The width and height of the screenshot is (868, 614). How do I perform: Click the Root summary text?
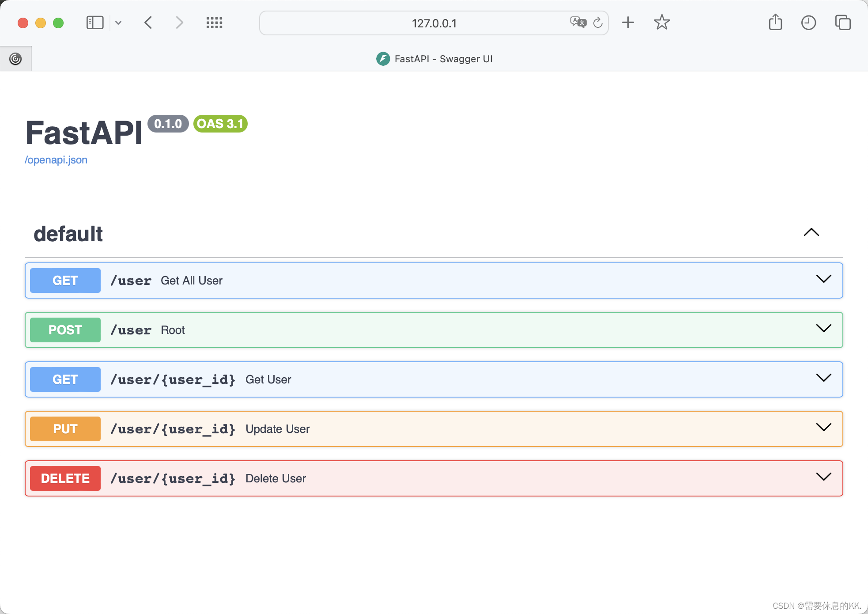point(173,330)
